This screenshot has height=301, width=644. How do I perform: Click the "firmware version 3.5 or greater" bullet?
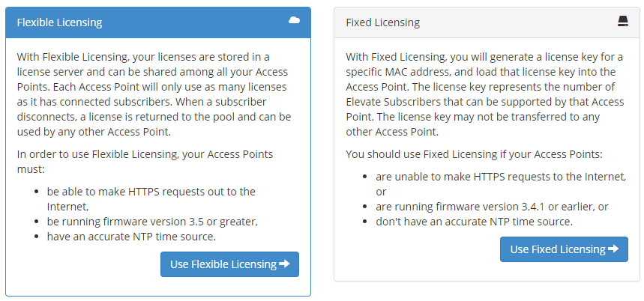(151, 221)
